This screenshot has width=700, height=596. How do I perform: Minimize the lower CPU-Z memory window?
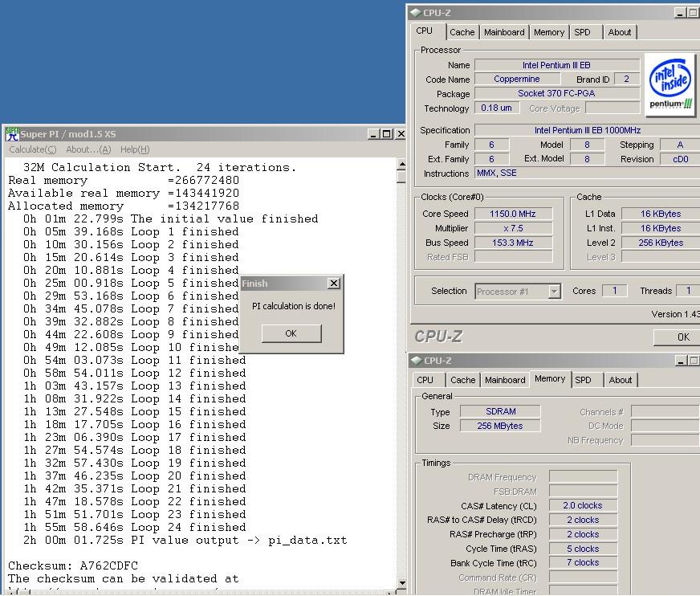[x=681, y=360]
